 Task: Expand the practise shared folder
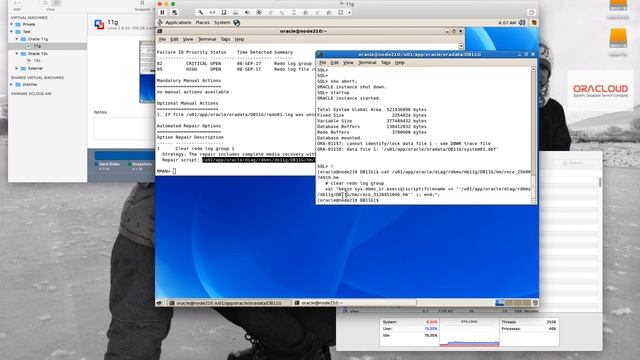(11, 84)
